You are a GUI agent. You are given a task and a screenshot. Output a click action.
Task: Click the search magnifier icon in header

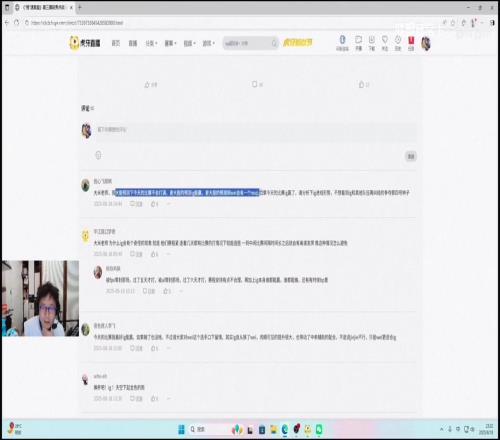coord(274,43)
